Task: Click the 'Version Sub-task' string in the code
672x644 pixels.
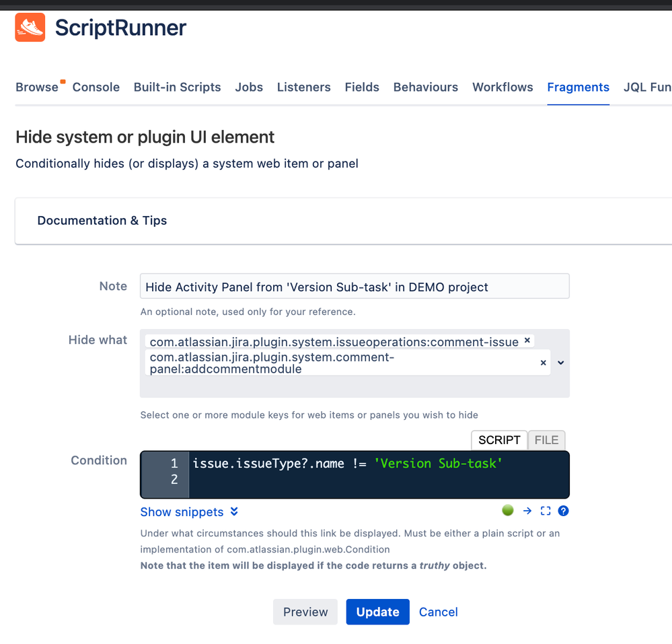Action: point(438,464)
